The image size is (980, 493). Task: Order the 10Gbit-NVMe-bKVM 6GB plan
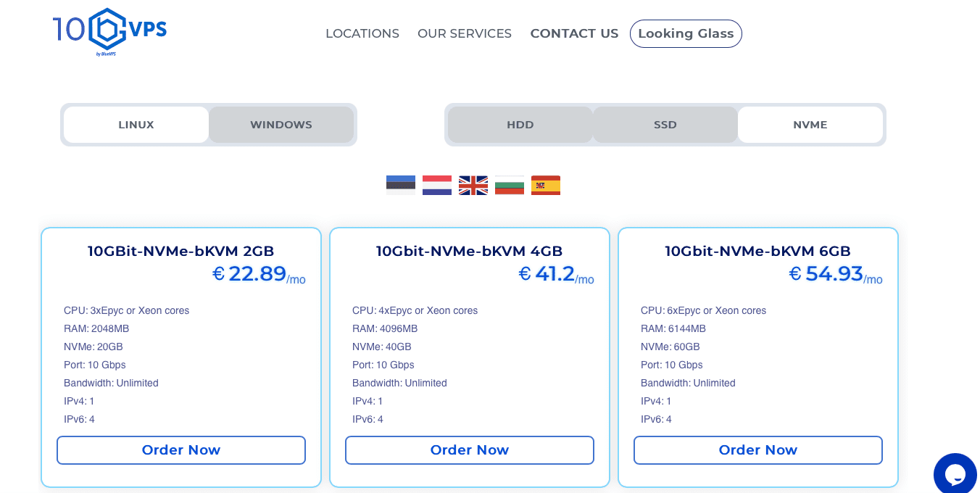(x=758, y=450)
